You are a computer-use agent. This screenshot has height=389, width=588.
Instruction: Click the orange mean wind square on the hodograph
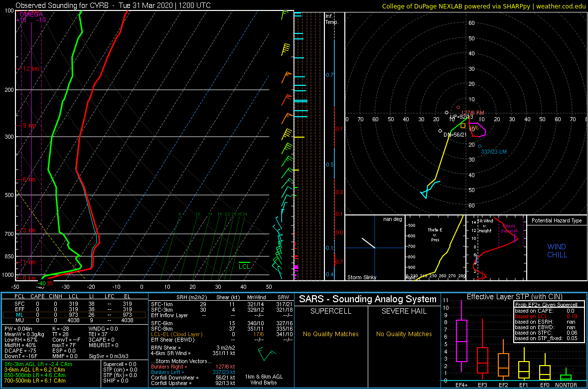point(463,126)
